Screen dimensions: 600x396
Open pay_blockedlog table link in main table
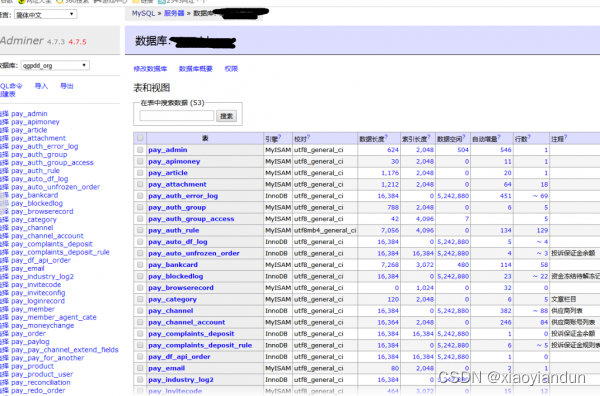click(176, 276)
